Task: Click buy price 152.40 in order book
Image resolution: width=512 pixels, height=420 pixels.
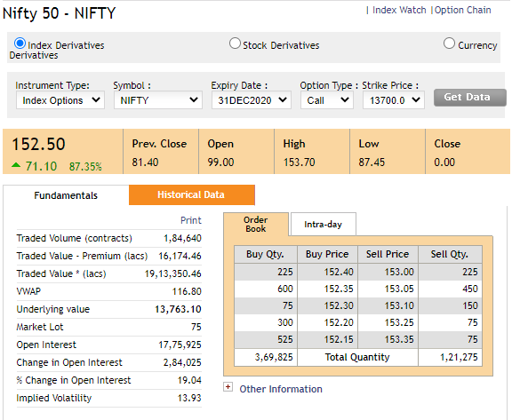Action: [x=339, y=272]
